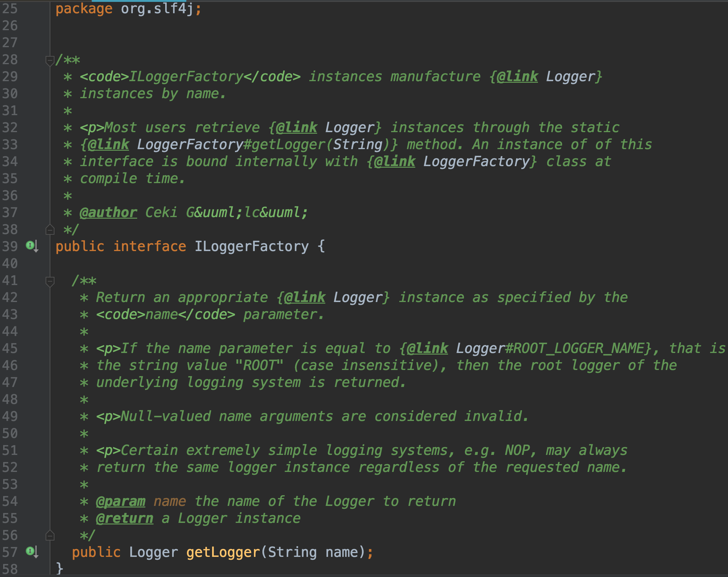
Task: Click line number 25 in the gutter
Action: (x=10, y=9)
